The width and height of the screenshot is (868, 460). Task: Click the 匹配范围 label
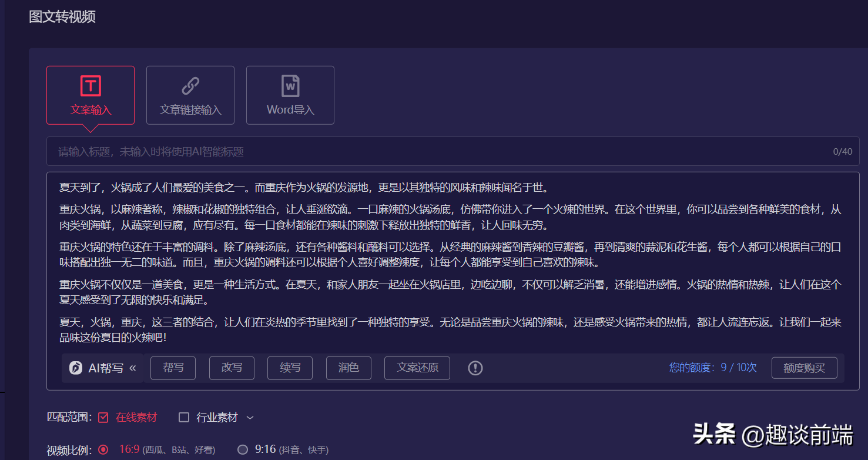(x=69, y=418)
